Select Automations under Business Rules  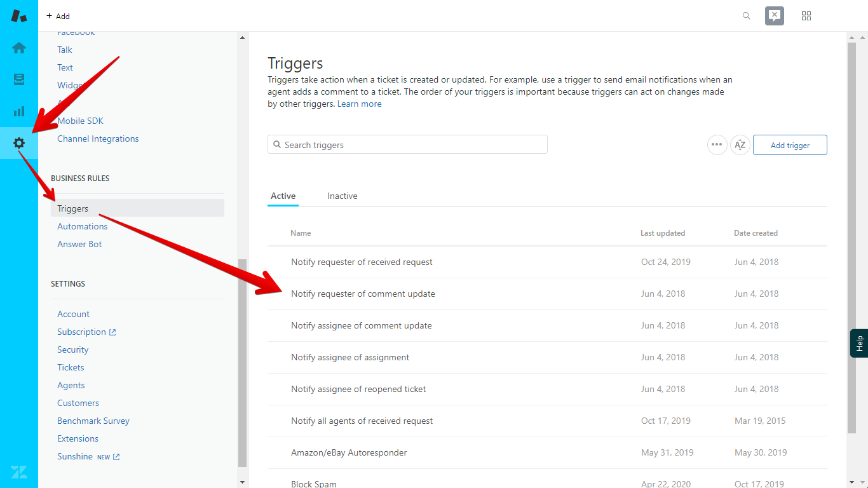tap(82, 226)
